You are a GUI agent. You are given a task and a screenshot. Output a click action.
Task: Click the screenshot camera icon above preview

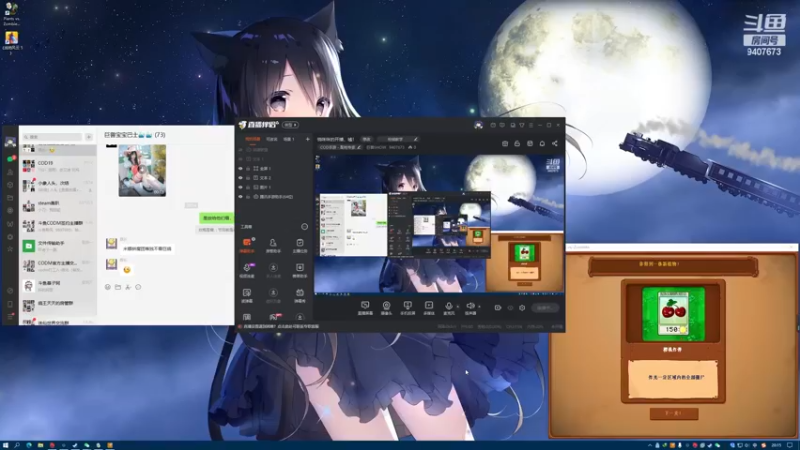505,143
